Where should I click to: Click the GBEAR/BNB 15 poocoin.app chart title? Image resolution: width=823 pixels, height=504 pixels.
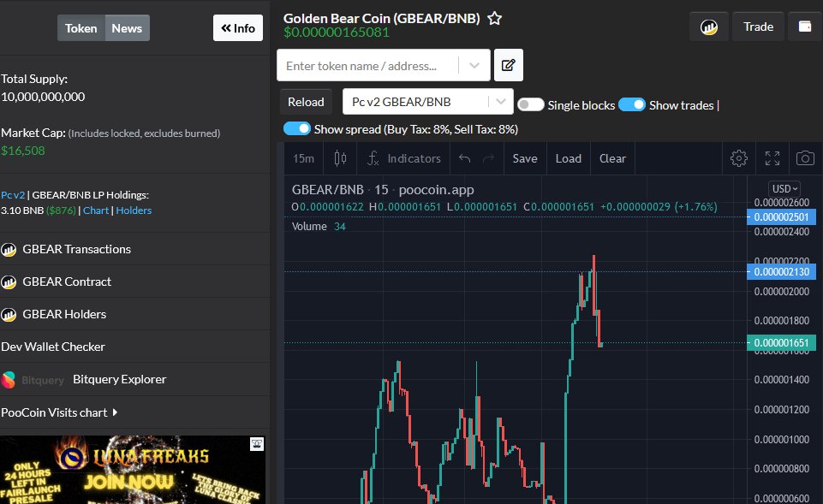click(383, 189)
